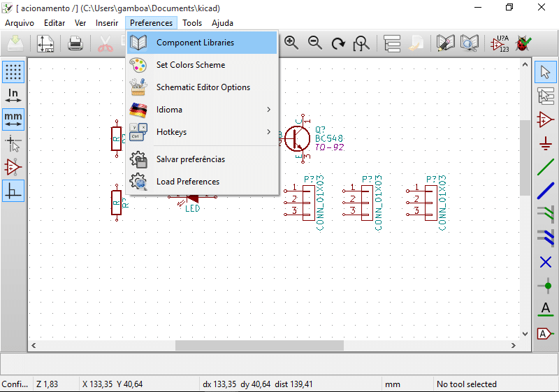559x392 pixels.
Task: Select the Place bus tool
Action: click(546, 191)
